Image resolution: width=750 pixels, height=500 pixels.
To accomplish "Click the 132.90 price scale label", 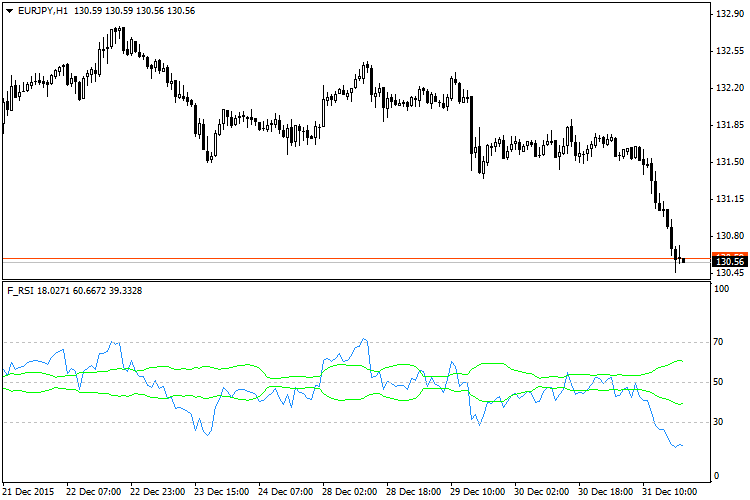I will (x=727, y=14).
